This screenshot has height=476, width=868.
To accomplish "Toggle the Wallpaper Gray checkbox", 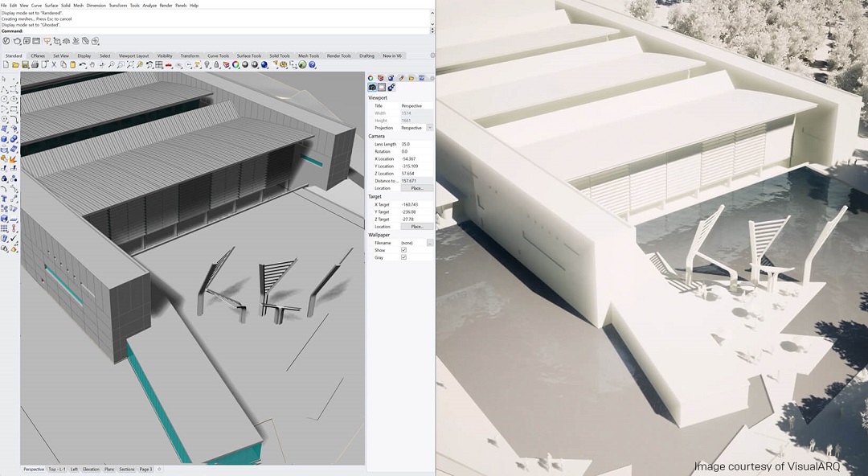I will point(403,257).
